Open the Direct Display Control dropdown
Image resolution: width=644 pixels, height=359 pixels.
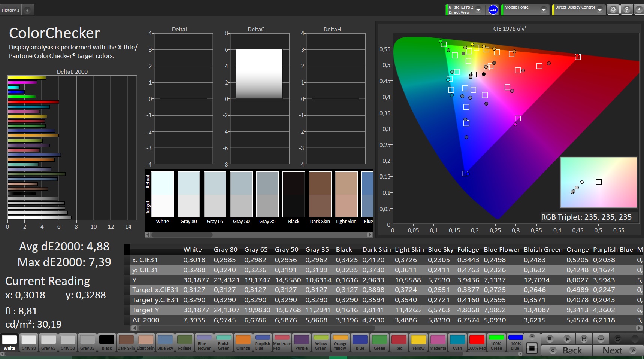pyautogui.click(x=599, y=10)
